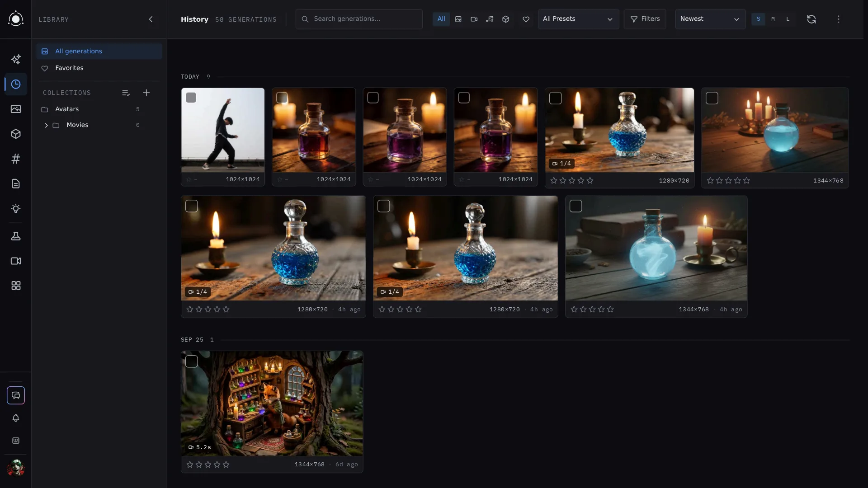
Task: Open the Filters button
Action: point(645,19)
